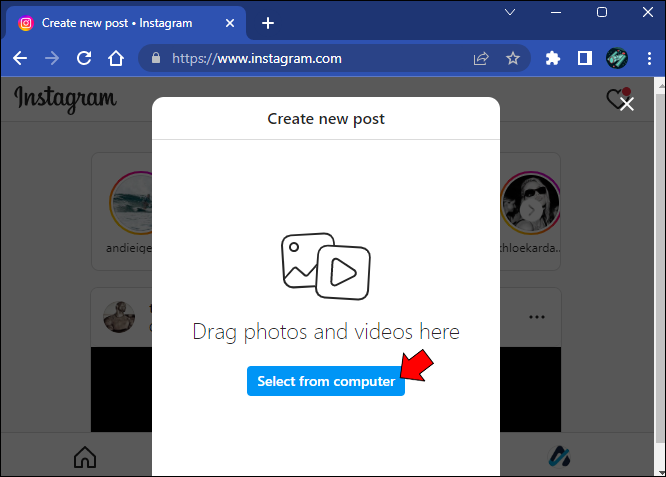The width and height of the screenshot is (666, 477).
Task: Open the Chrome profile avatar
Action: (617, 58)
